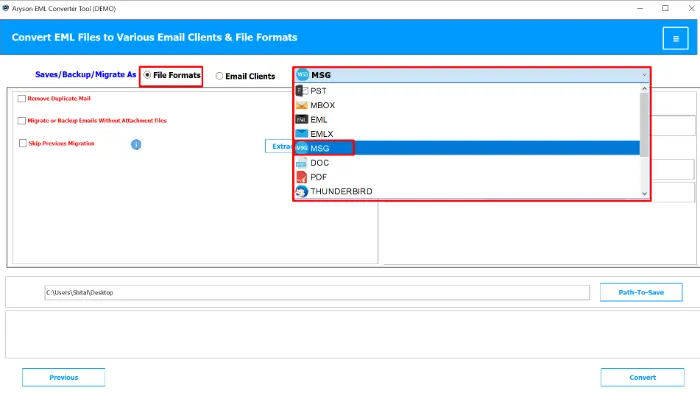Image resolution: width=700 pixels, height=396 pixels.
Task: Click the partially hidden Extra button
Action: [279, 146]
